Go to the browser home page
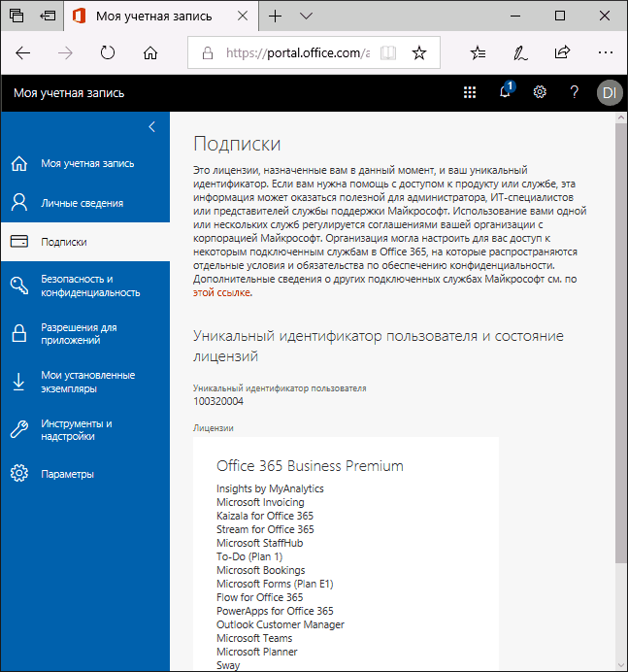Screen dimensions: 628x672 (x=150, y=53)
